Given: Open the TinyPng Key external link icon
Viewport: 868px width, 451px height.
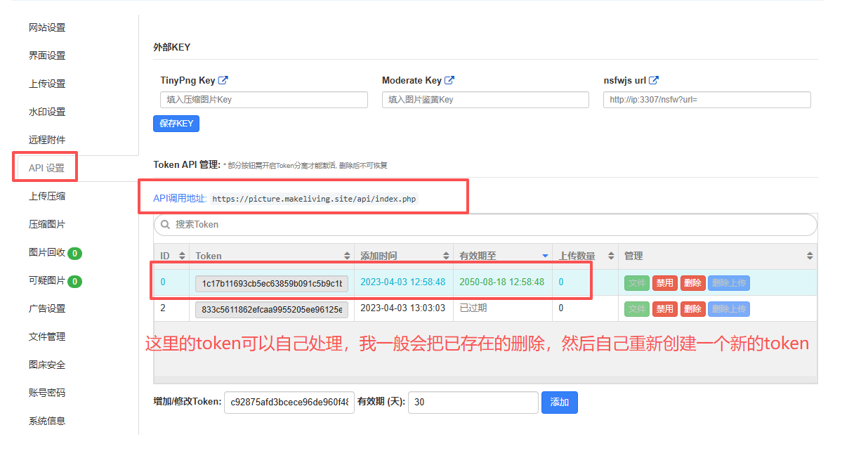Looking at the screenshot, I should click(223, 81).
